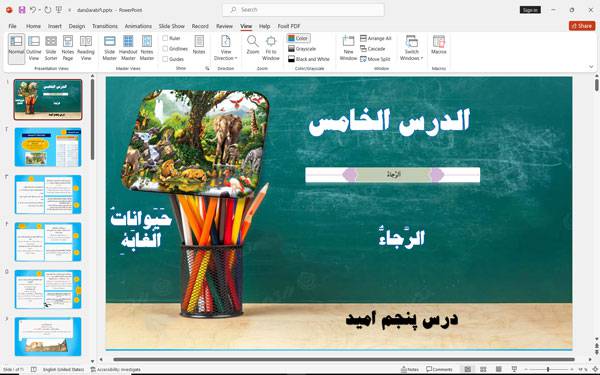Open Slide Master view
The width and height of the screenshot is (600, 375).
(x=109, y=48)
